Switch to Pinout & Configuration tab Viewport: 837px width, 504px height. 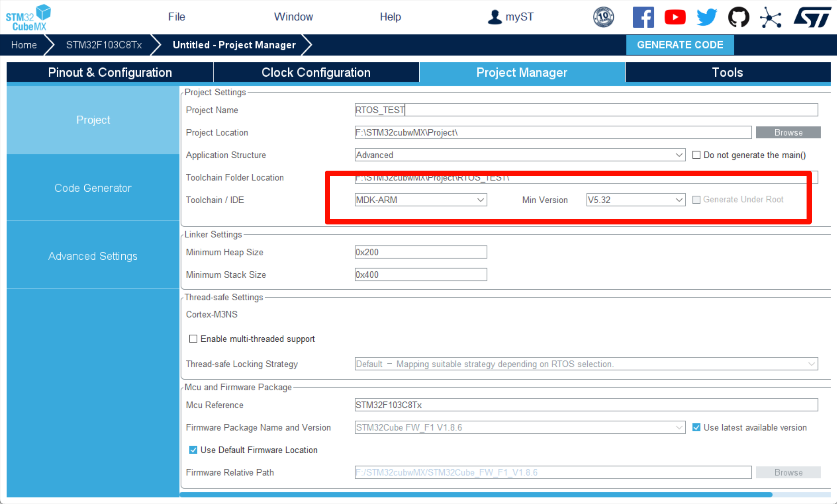pos(110,72)
